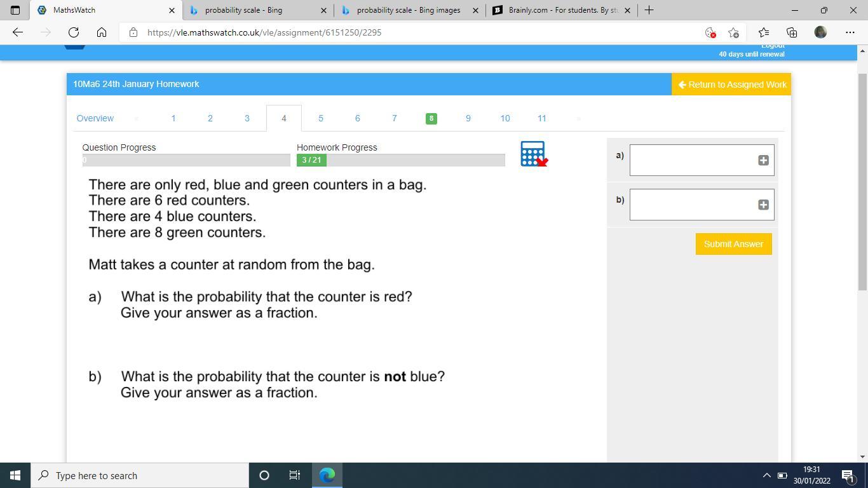Image resolution: width=868 pixels, height=488 pixels.
Task: Go to question 3
Action: pyautogui.click(x=247, y=118)
